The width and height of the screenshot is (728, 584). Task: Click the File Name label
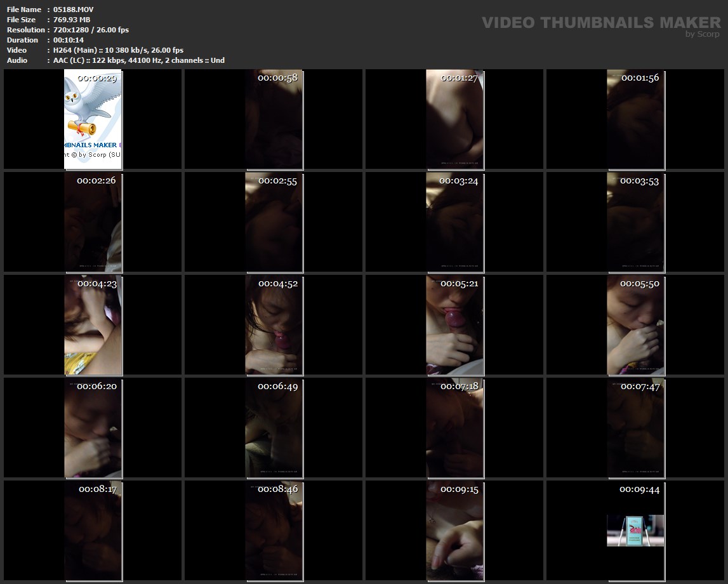[24, 10]
